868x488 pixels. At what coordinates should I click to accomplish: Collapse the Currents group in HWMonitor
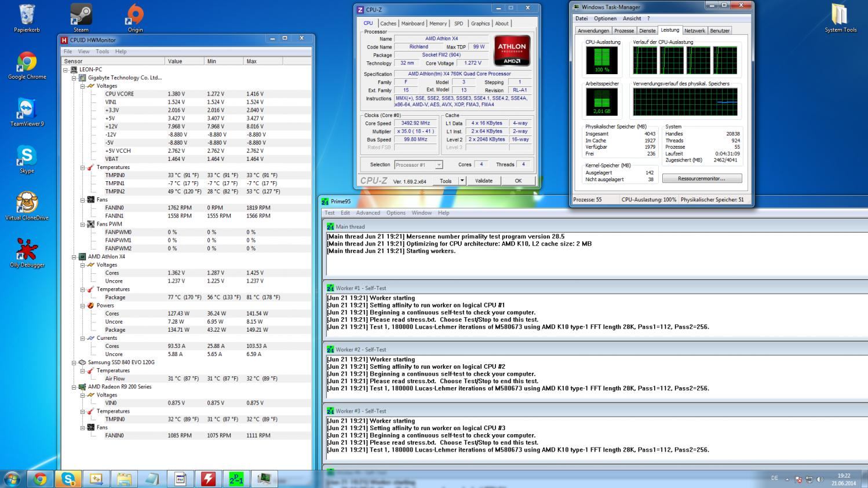82,338
